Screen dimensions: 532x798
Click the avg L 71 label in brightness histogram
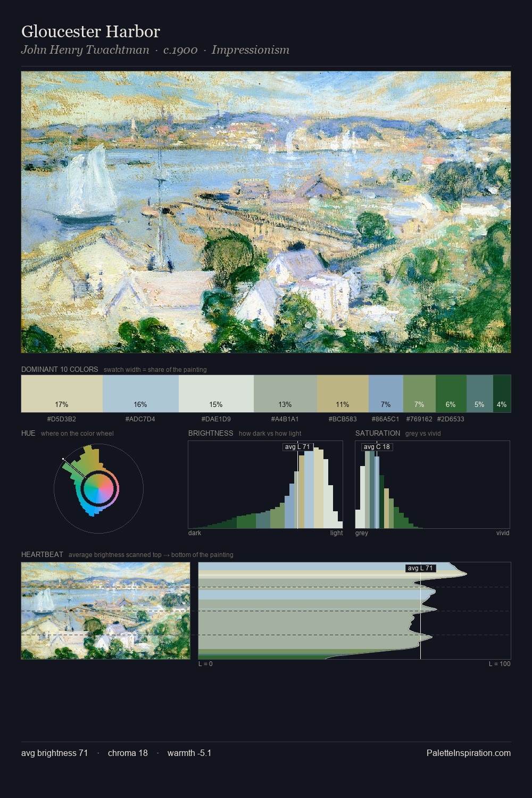pyautogui.click(x=297, y=447)
